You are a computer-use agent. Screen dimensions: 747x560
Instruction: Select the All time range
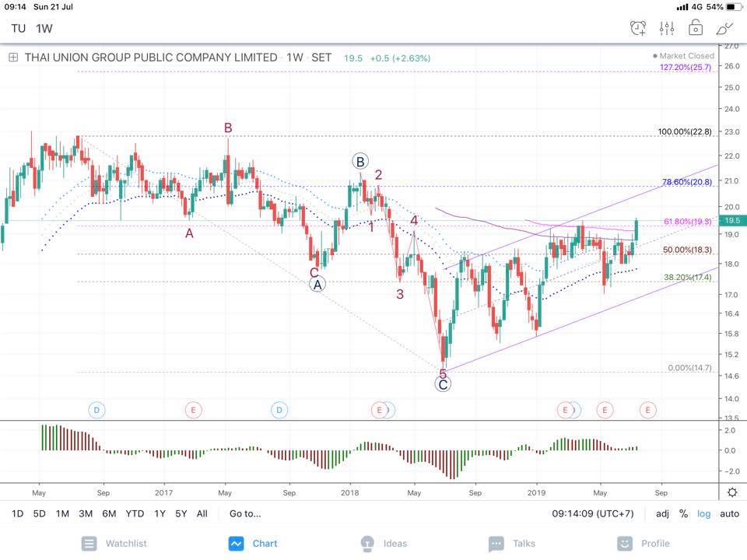pos(202,513)
